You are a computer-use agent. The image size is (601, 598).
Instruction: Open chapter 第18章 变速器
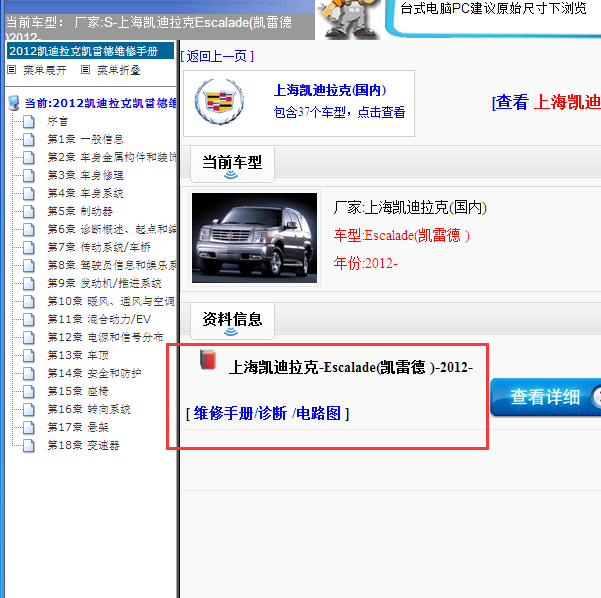tap(83, 446)
